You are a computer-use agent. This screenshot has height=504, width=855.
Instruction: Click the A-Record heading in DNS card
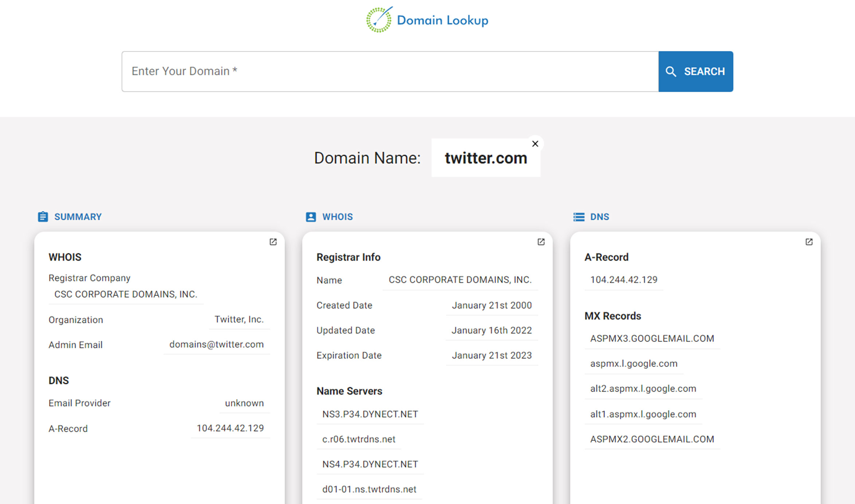tap(606, 257)
